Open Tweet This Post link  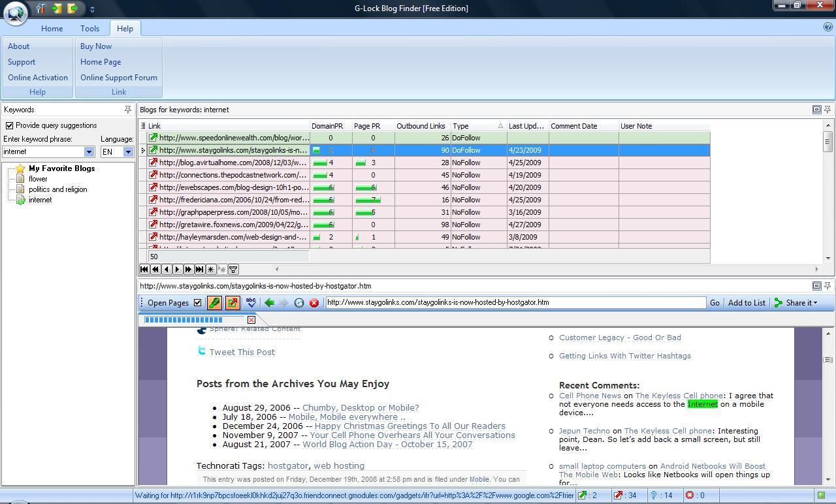pos(242,353)
